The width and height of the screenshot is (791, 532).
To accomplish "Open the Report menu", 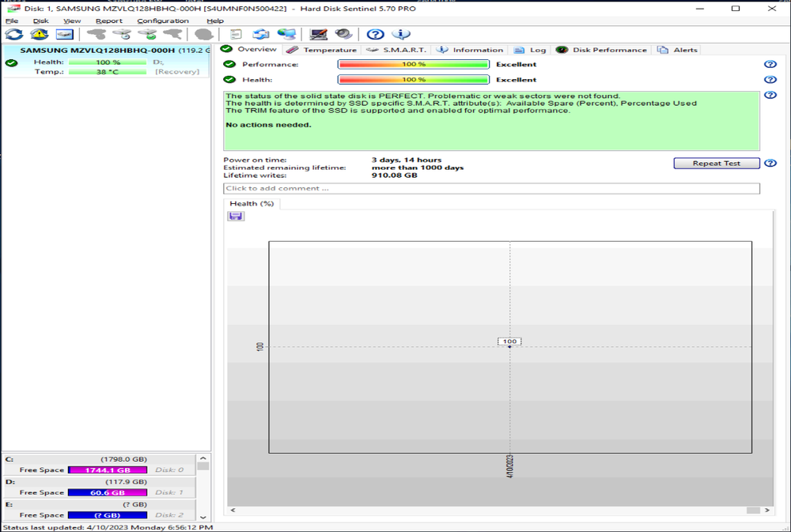I will [109, 21].
